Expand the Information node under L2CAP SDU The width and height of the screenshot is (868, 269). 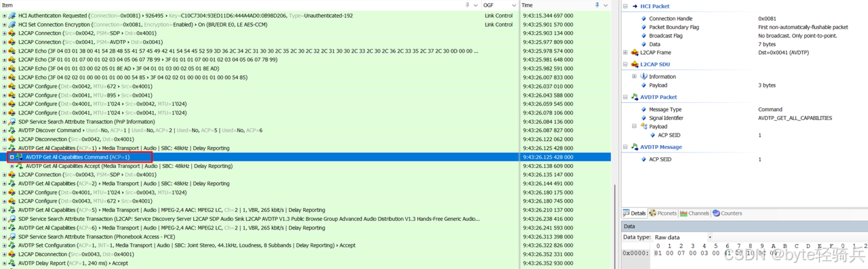click(634, 77)
